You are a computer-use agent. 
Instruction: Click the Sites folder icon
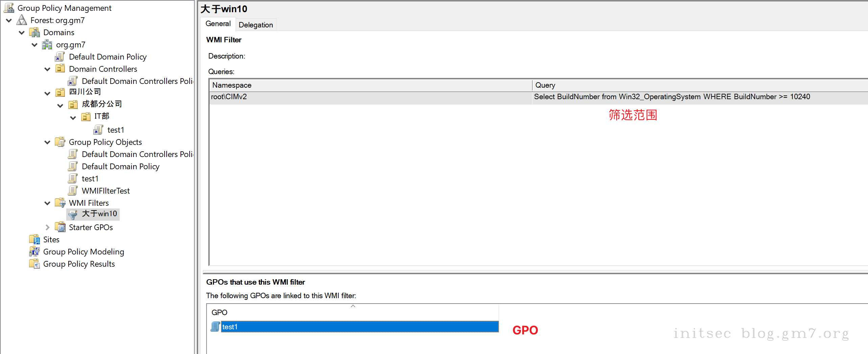(34, 240)
